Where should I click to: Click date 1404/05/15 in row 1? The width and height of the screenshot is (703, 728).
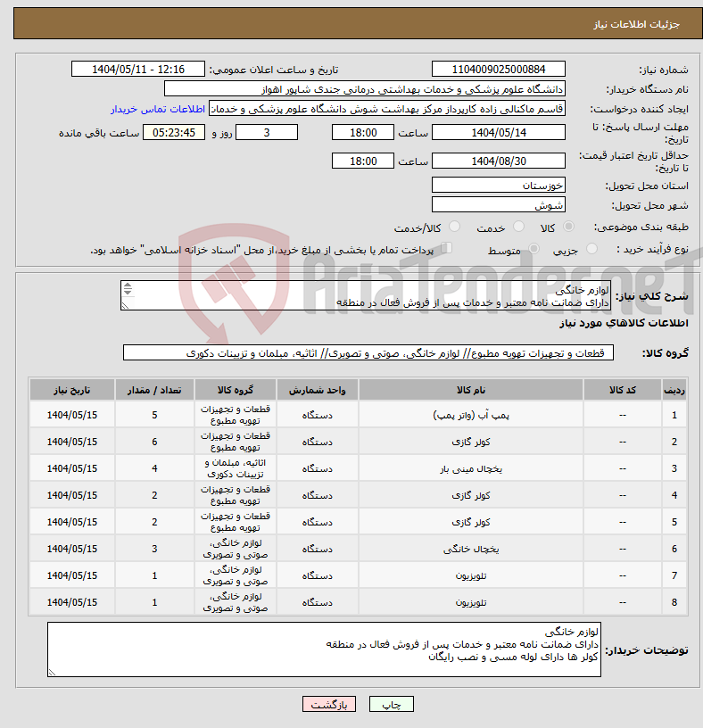point(72,415)
